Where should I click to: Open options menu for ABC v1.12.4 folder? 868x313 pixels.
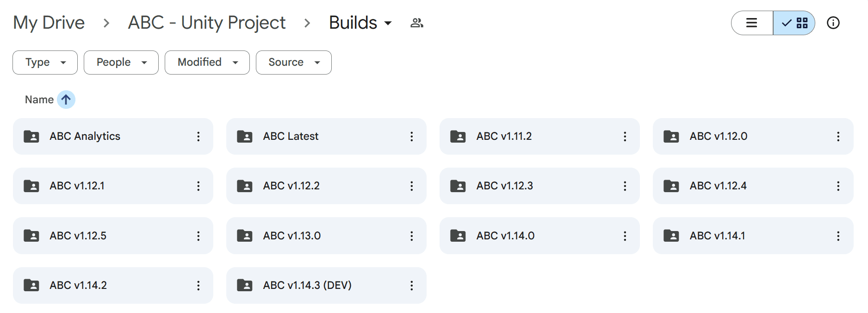tap(838, 186)
